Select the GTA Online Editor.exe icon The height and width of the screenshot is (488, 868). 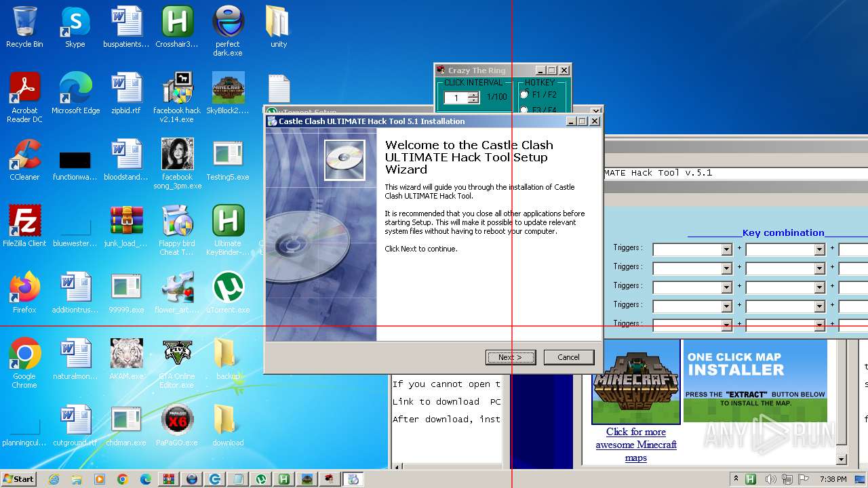(177, 363)
